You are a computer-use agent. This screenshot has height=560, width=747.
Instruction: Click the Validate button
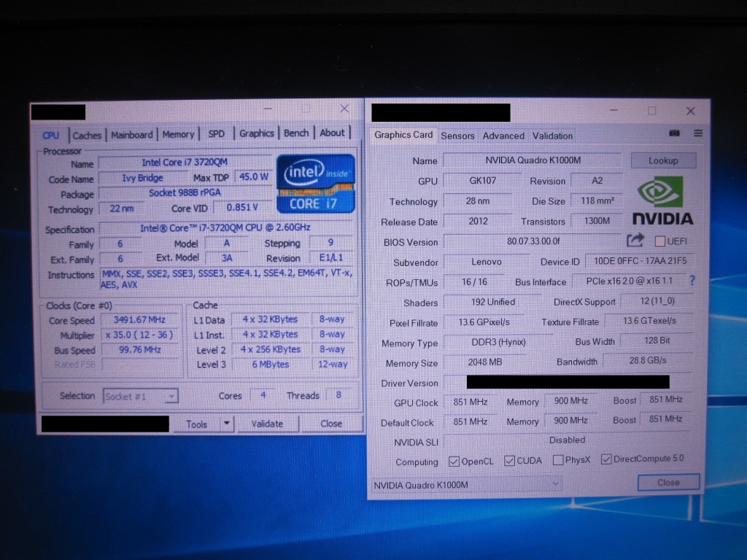267,423
